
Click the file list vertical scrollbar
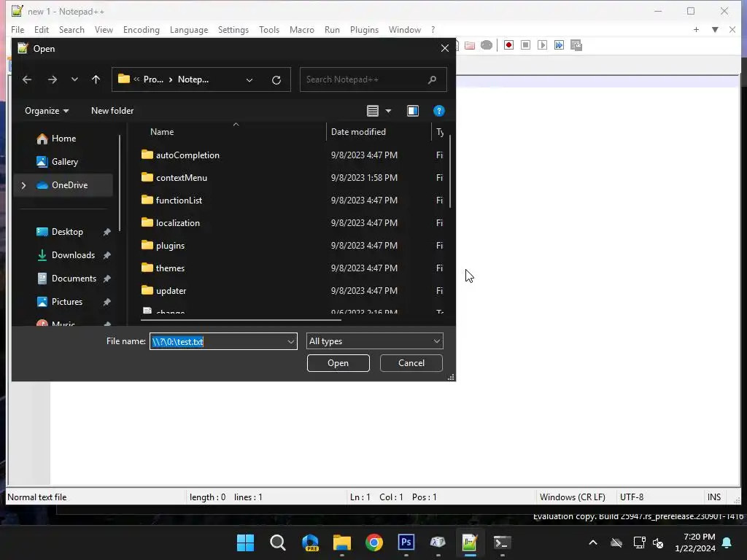(x=449, y=171)
